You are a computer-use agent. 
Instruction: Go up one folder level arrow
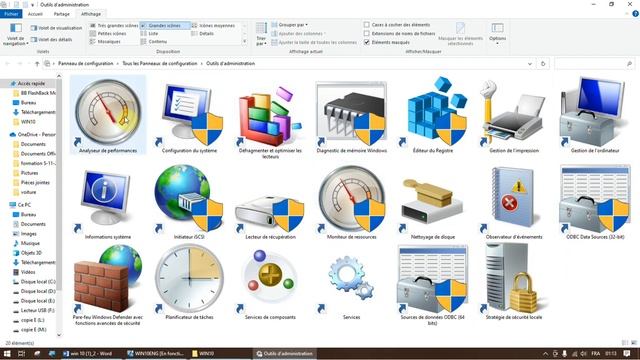tap(37, 64)
